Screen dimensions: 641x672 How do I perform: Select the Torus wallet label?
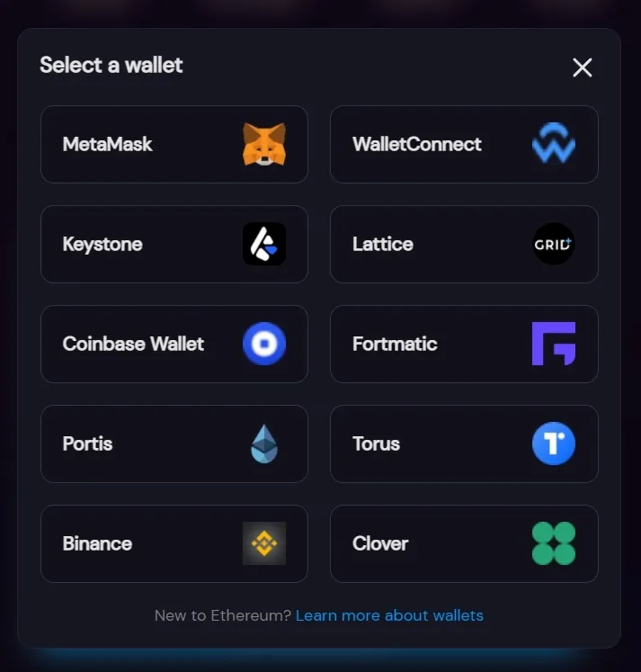tap(376, 444)
